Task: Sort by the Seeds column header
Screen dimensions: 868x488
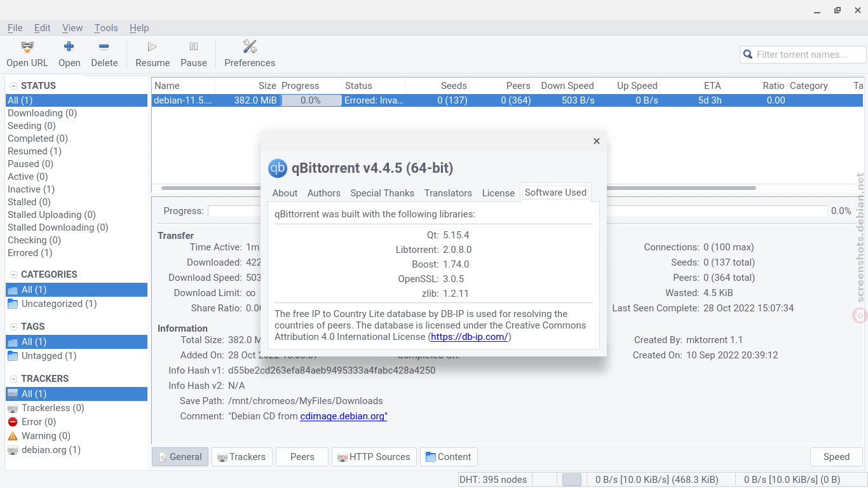Action: (438, 86)
